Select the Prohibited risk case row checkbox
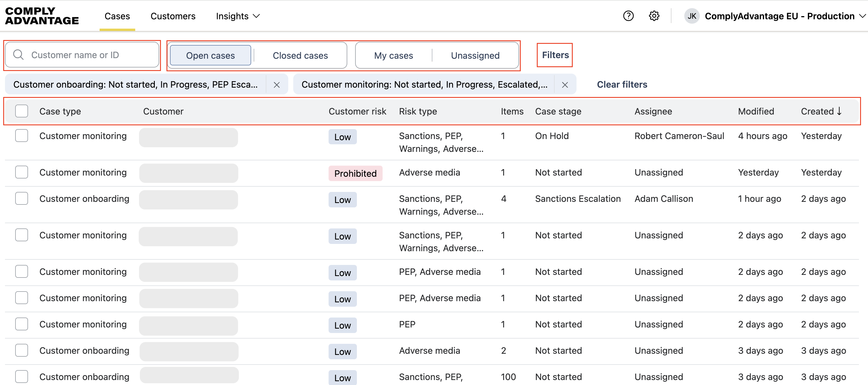The width and height of the screenshot is (868, 385). (22, 172)
